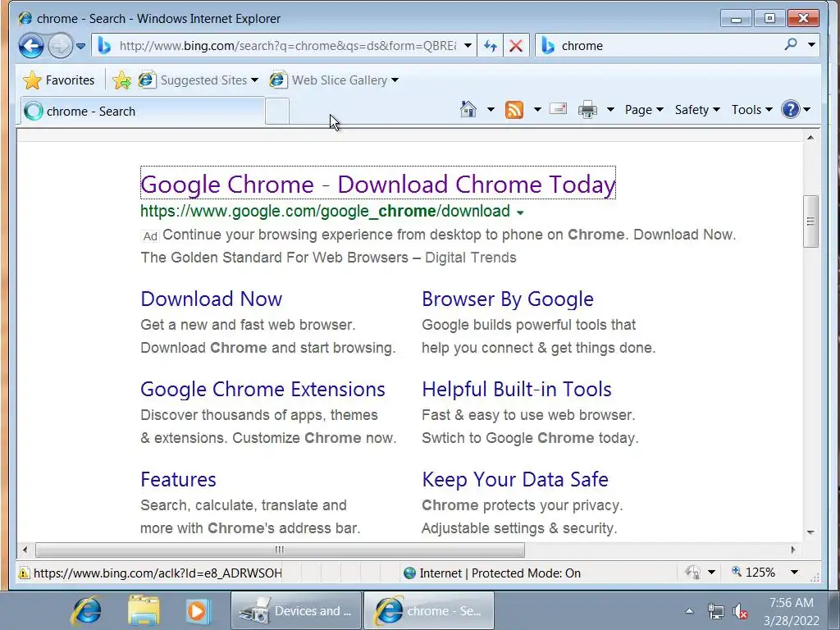
Task: Open the Favorites star button
Action: [59, 80]
